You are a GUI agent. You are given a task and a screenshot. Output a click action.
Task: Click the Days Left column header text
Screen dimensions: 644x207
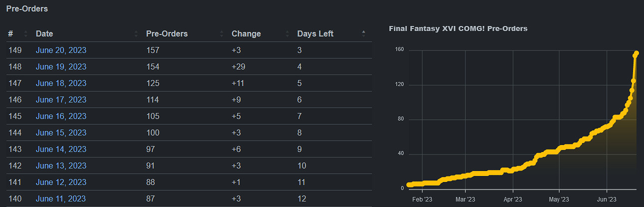point(315,34)
